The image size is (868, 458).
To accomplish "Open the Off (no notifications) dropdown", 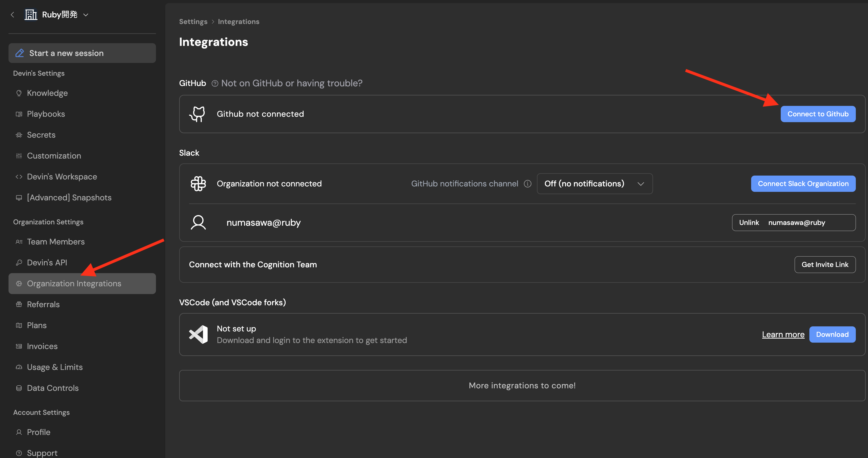I will tap(594, 184).
